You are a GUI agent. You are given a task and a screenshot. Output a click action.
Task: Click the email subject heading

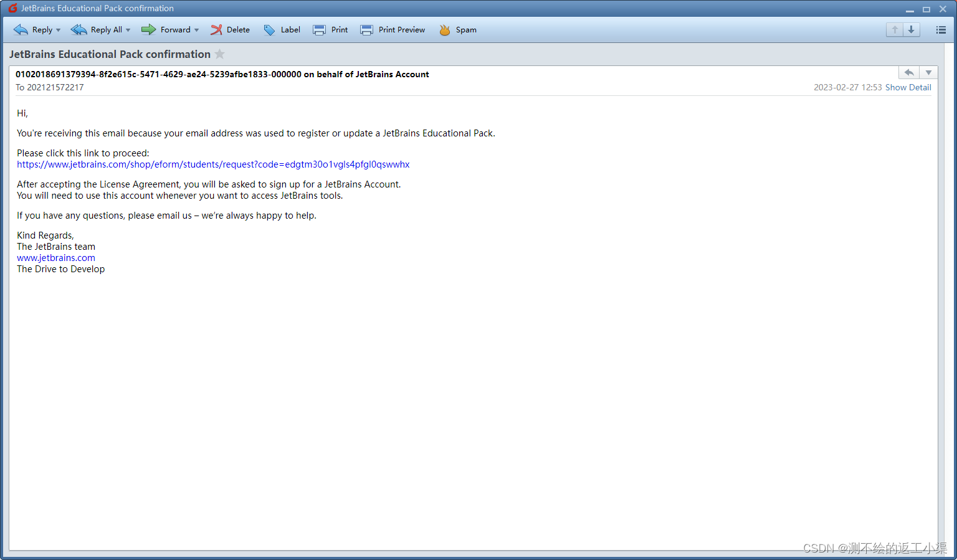[110, 54]
